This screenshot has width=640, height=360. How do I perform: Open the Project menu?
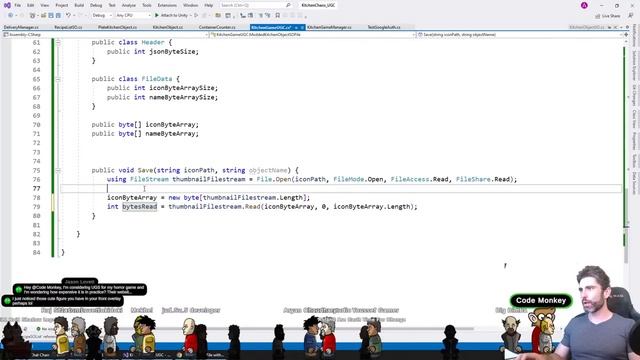pos(62,5)
